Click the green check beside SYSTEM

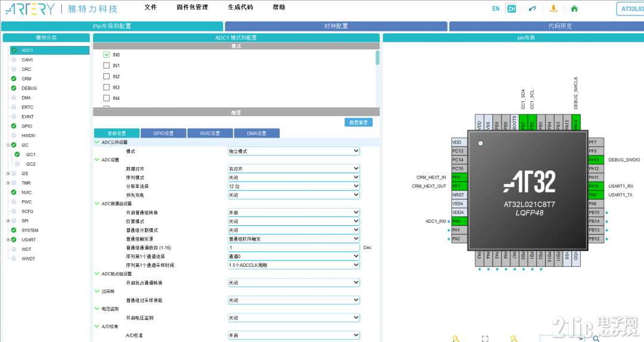tap(14, 230)
